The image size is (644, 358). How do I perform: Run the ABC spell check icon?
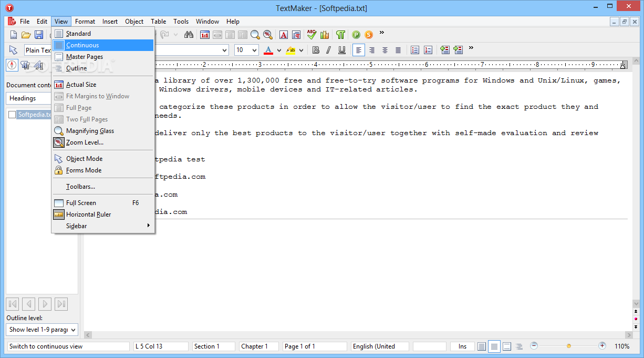pos(312,35)
